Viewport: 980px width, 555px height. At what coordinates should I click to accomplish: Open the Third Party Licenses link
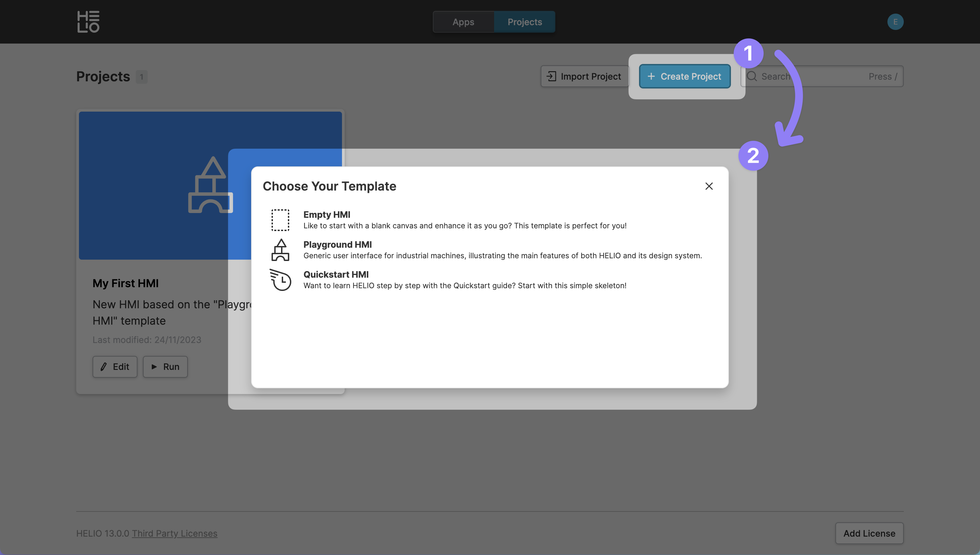[x=175, y=533]
